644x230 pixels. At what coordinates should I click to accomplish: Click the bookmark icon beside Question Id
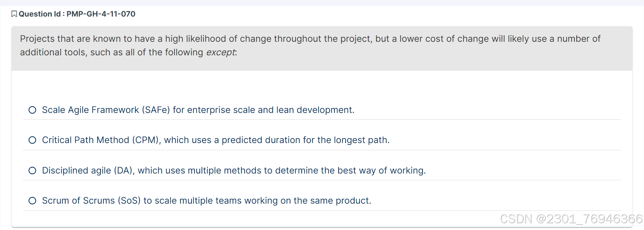click(x=14, y=14)
